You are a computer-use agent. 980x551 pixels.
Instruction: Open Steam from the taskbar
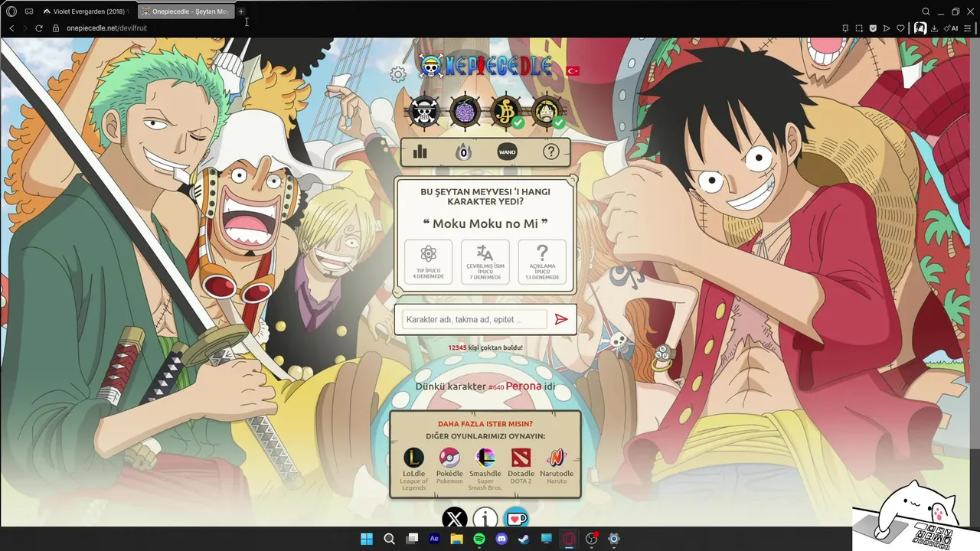coord(524,539)
